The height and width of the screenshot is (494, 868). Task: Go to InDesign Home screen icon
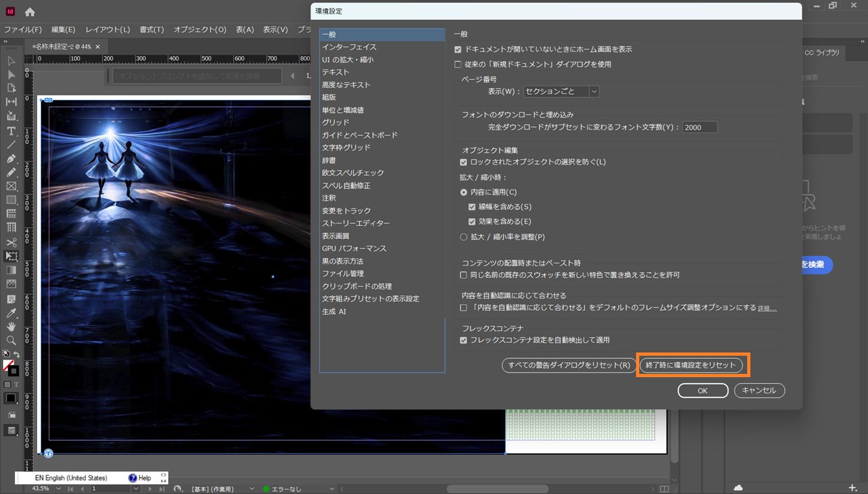click(x=30, y=12)
